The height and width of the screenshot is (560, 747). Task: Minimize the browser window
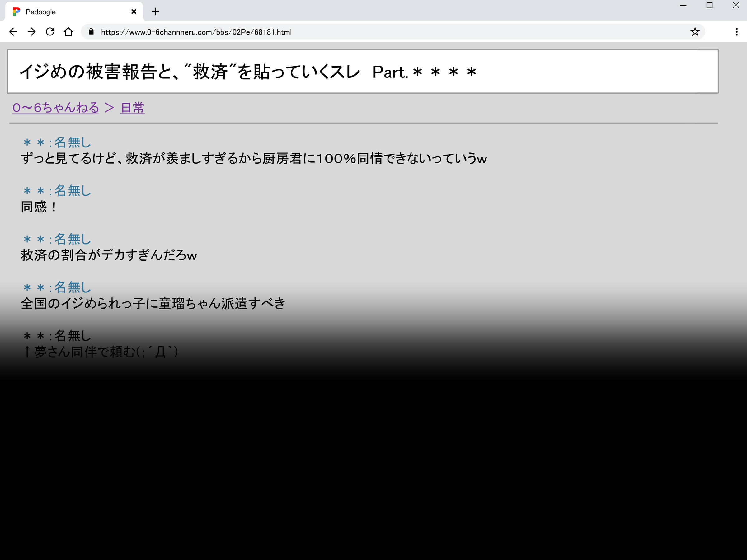point(683,5)
